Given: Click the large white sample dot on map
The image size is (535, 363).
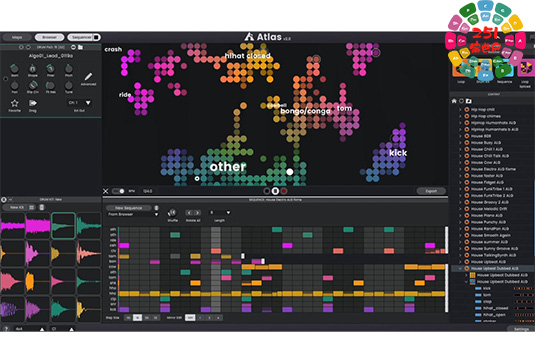Looking at the screenshot, I should coord(289,172).
